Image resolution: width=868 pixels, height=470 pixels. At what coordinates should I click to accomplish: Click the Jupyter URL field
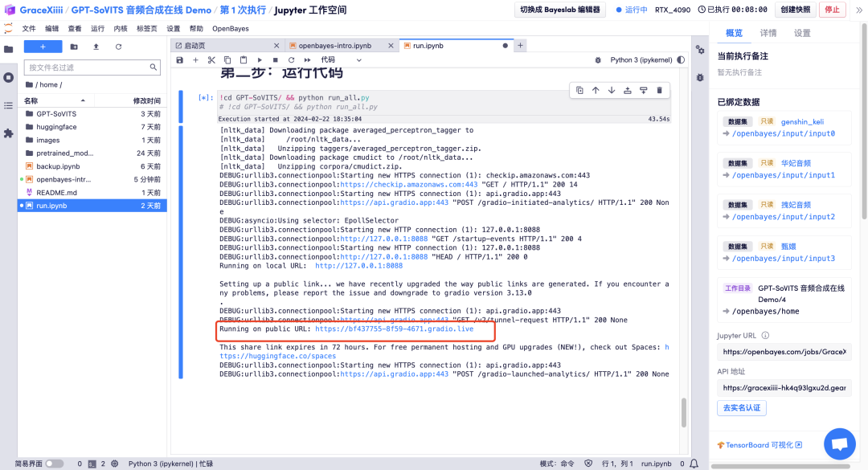pyautogui.click(x=784, y=352)
